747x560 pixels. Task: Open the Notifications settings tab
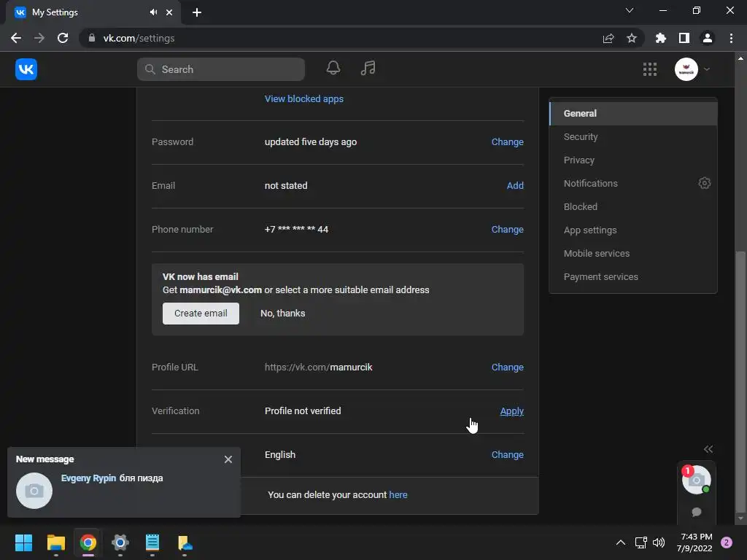(x=633, y=183)
